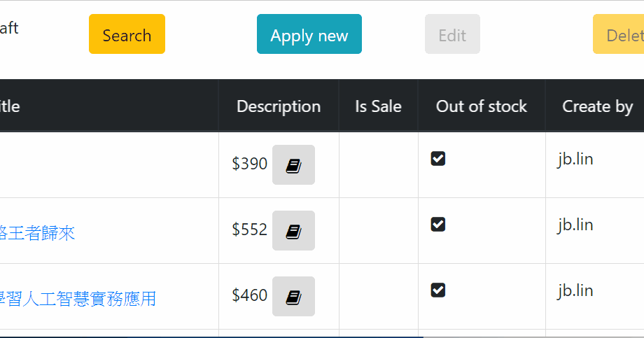Select the Out of stock column header
The image size is (644, 338).
pyautogui.click(x=482, y=106)
